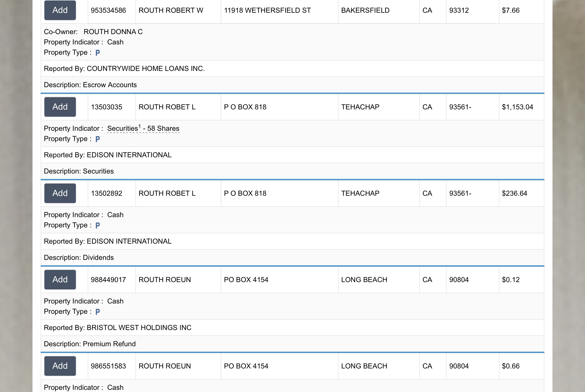Click amount $0.12
This screenshot has height=392, width=585.
(x=511, y=280)
